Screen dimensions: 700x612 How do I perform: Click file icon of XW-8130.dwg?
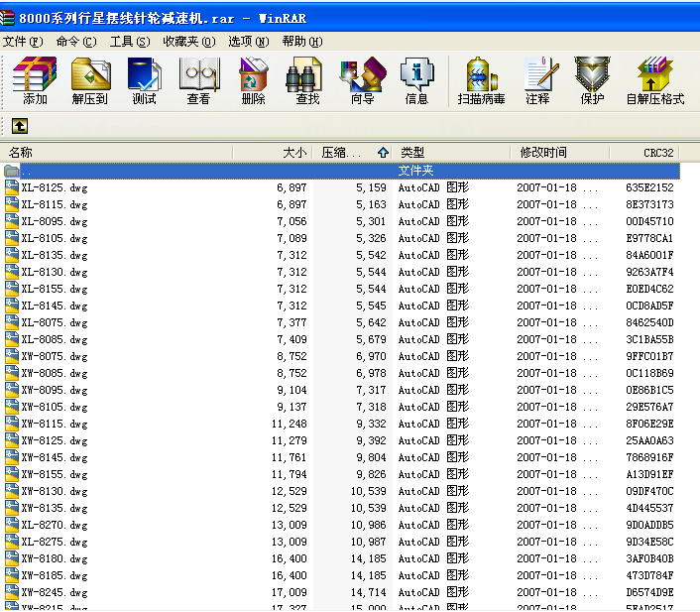coord(12,491)
